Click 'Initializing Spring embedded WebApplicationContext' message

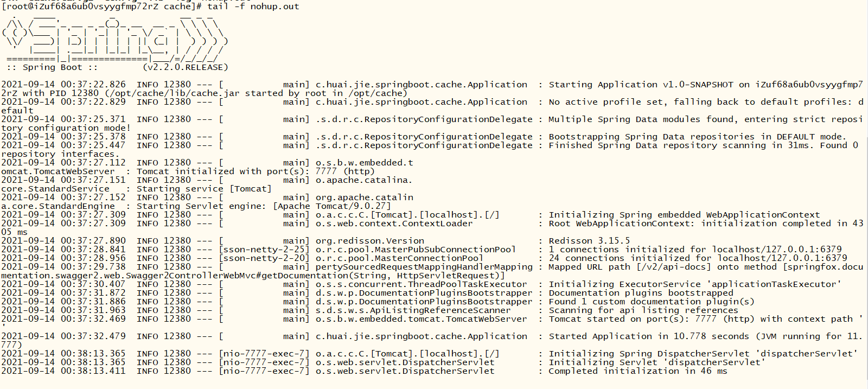[684, 215]
